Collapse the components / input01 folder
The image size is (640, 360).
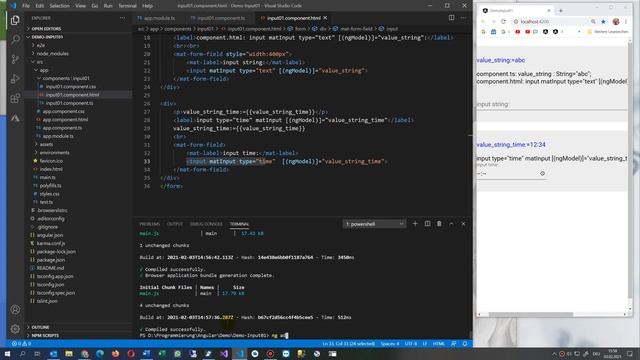78,78
